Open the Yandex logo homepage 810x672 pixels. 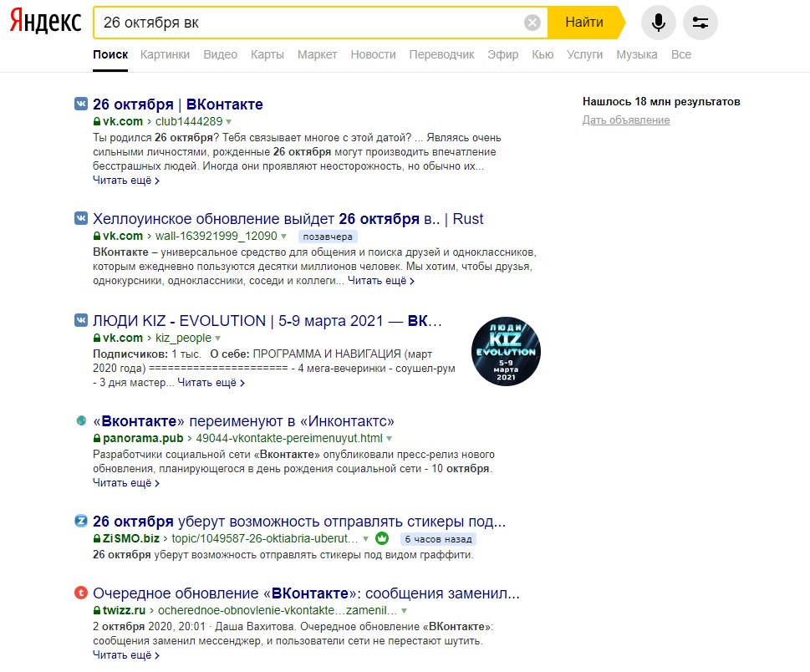tap(45, 22)
